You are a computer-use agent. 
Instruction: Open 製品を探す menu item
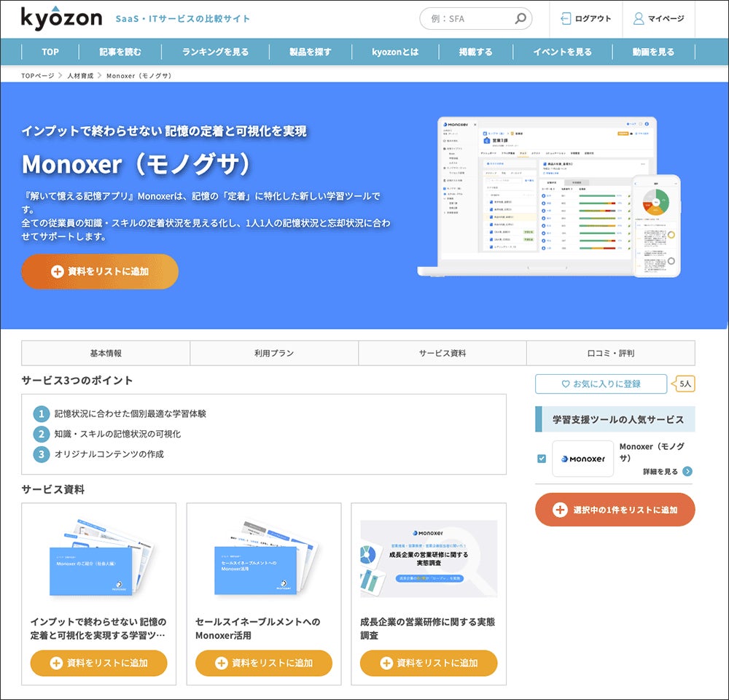pos(311,52)
